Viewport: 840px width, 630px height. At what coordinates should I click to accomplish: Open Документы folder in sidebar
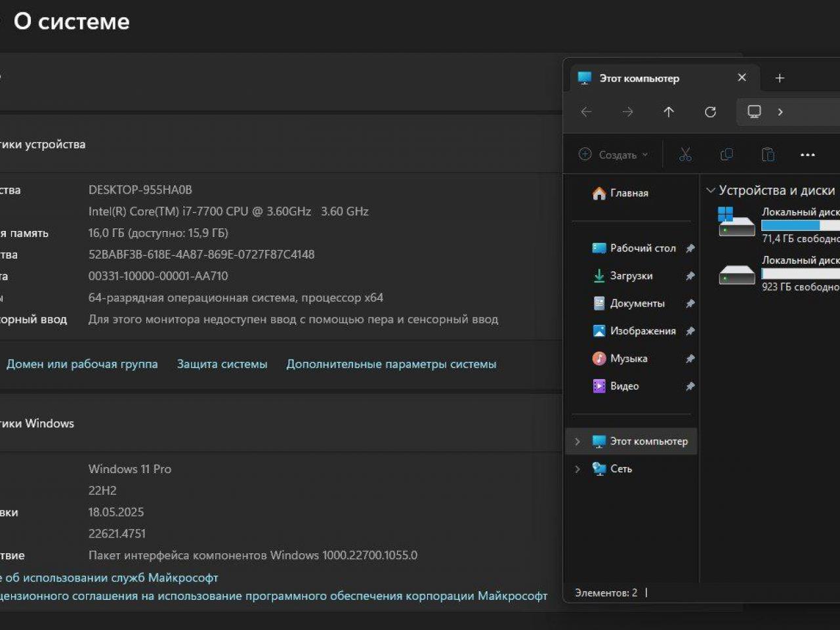coord(629,303)
